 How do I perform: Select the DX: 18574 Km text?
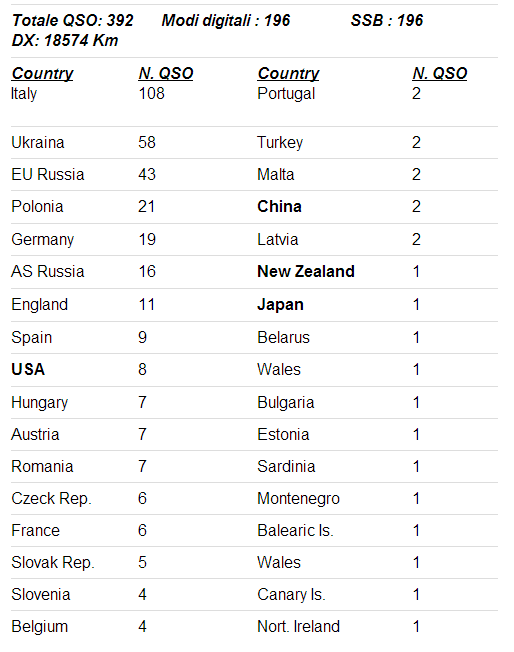pyautogui.click(x=65, y=40)
